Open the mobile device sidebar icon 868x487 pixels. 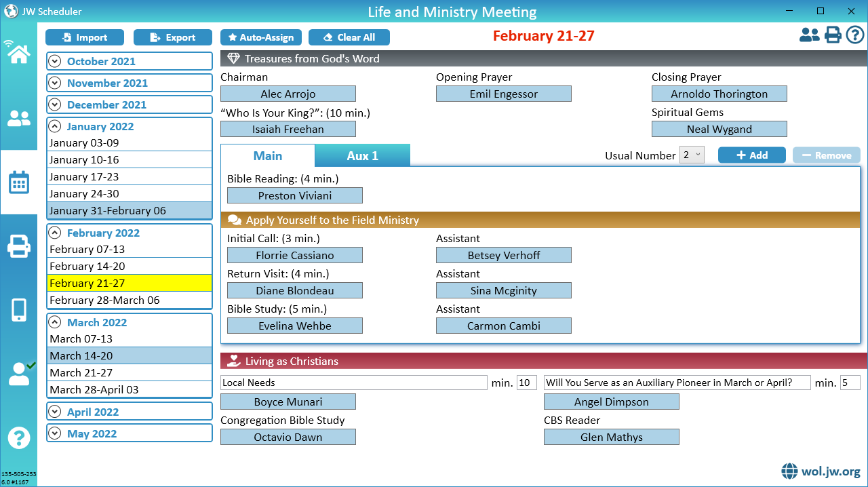pos(19,310)
